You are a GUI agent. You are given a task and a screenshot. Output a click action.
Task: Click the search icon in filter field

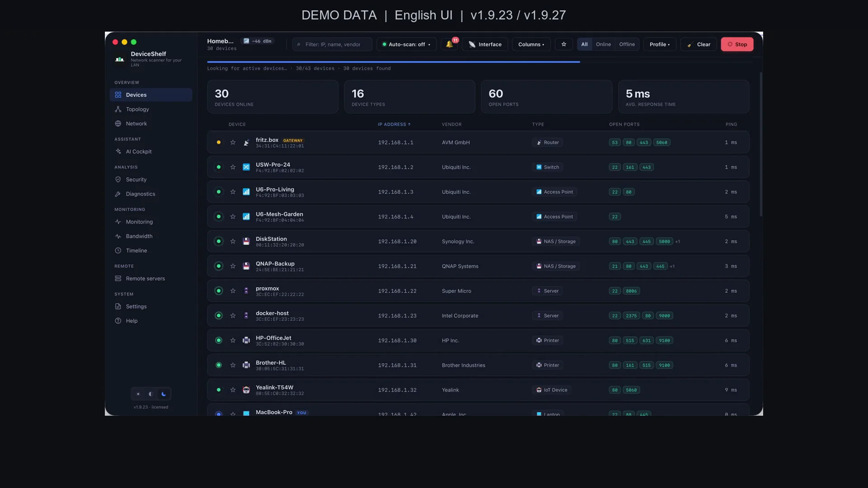coord(299,44)
